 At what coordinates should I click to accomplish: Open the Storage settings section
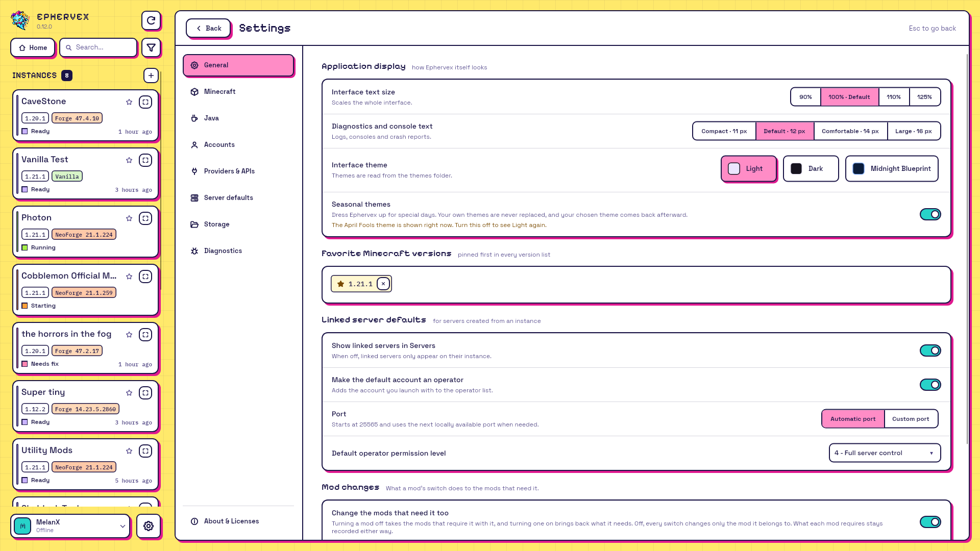(238, 224)
